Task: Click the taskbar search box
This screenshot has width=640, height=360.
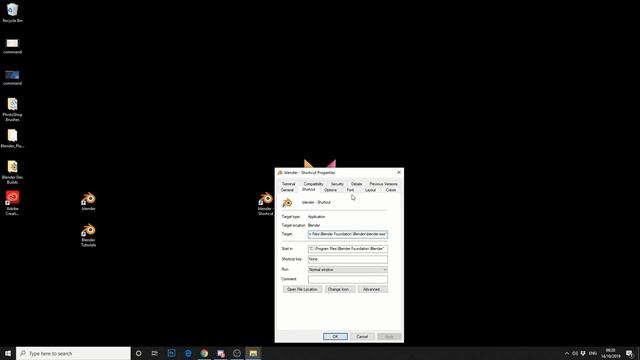Action: click(73, 353)
